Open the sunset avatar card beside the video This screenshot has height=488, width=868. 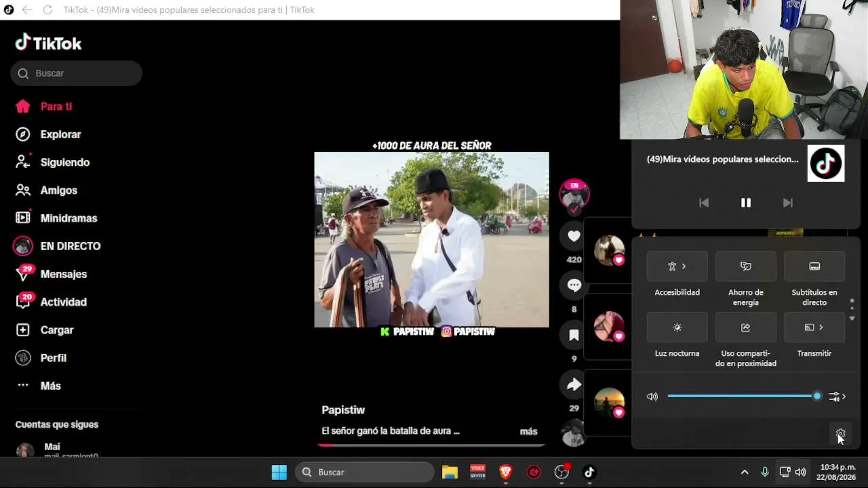[609, 403]
